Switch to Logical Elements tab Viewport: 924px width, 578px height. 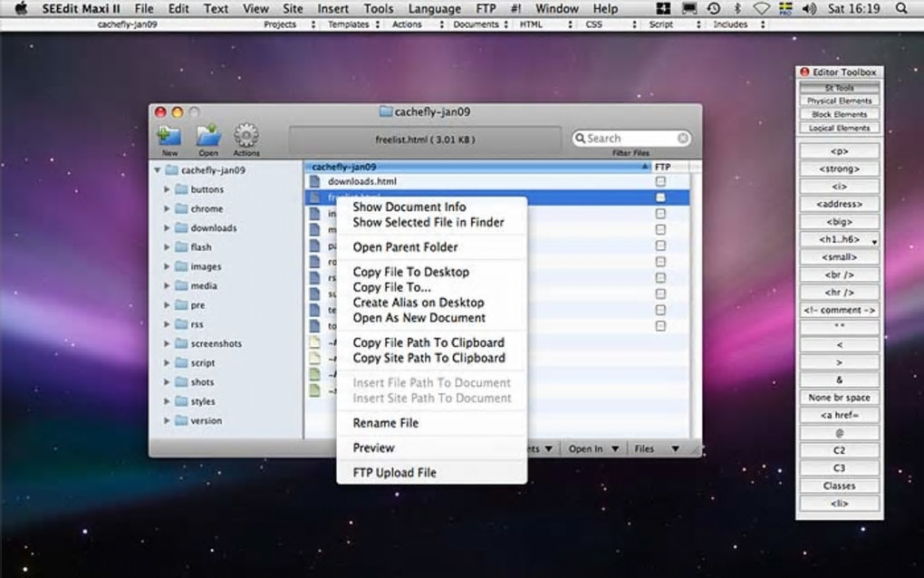(x=839, y=128)
